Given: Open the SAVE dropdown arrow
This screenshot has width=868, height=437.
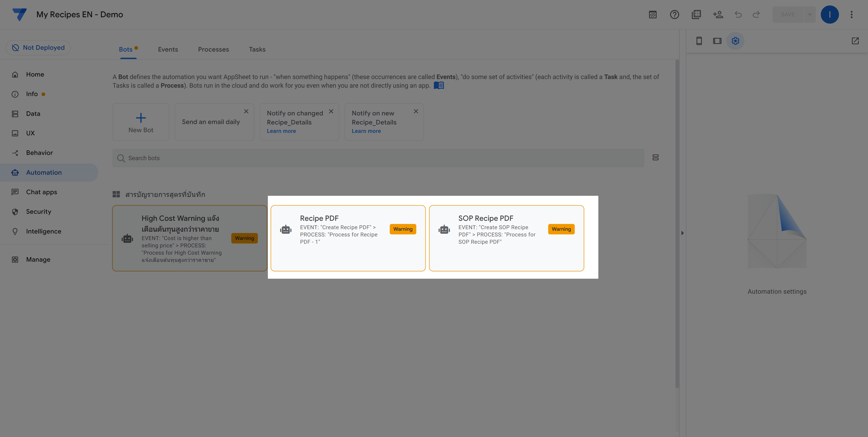Looking at the screenshot, I should pyautogui.click(x=810, y=15).
